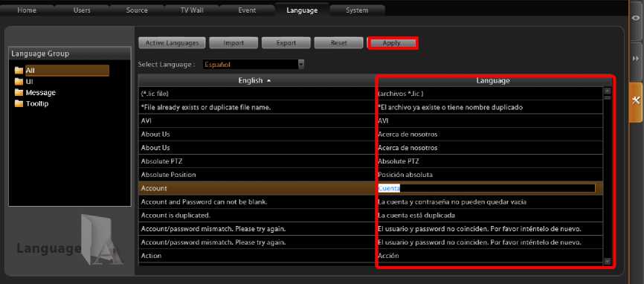Click the scroll down arrow of translation list
Viewport: 644px width, 284px height.
(x=608, y=262)
